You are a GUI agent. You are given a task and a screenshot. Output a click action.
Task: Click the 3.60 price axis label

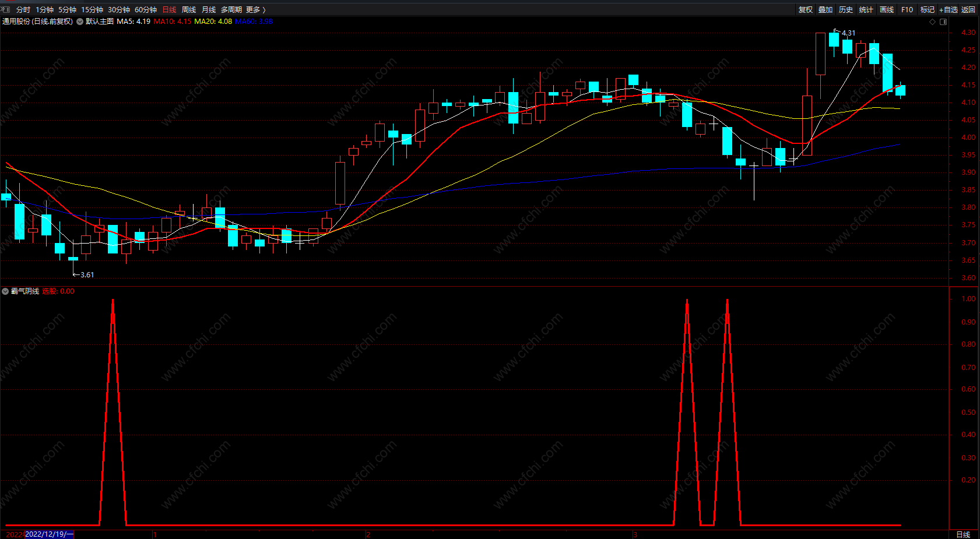click(x=968, y=278)
